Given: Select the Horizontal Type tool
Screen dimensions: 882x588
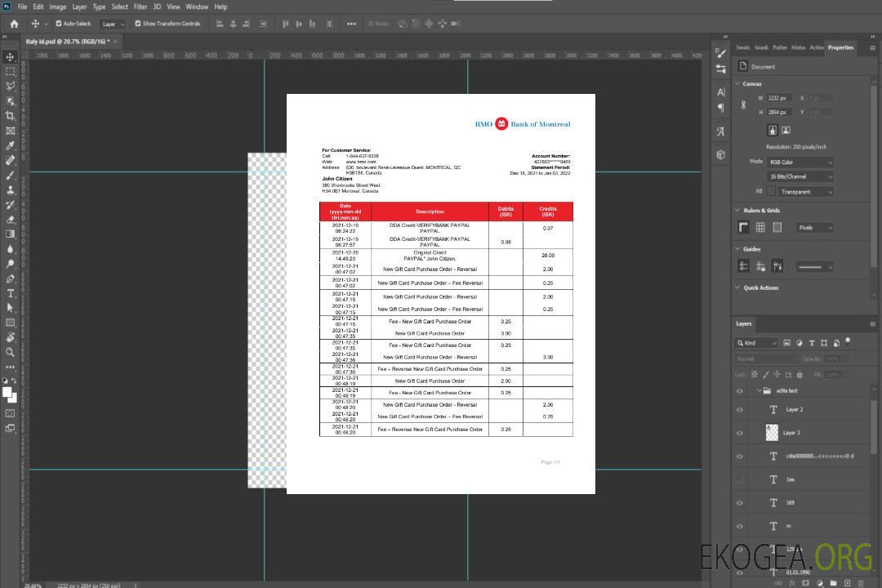Looking at the screenshot, I should (10, 293).
